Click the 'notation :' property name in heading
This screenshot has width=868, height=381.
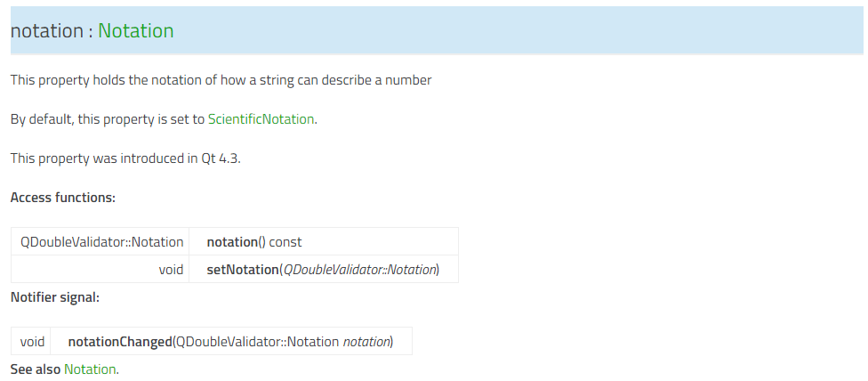[x=51, y=30]
